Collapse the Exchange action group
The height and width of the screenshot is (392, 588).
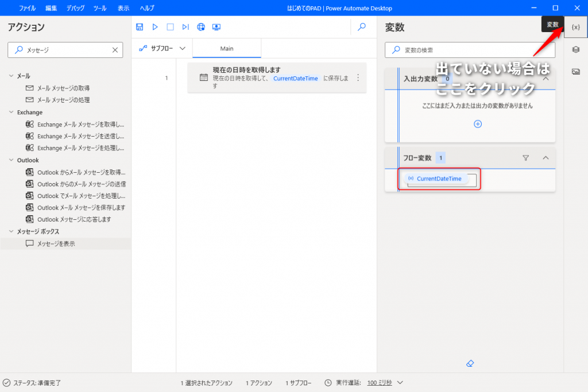[x=11, y=112]
